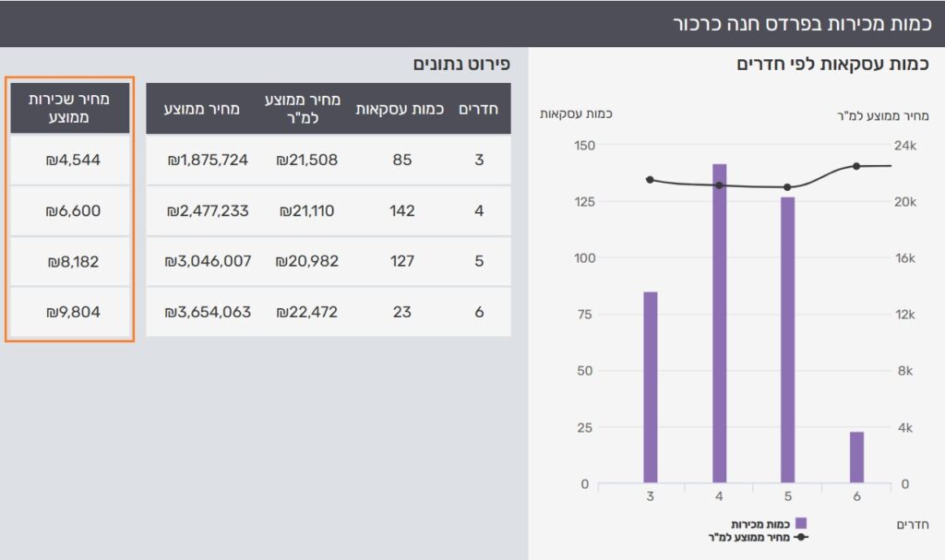Click the line data point at 5 rooms

tap(788, 187)
